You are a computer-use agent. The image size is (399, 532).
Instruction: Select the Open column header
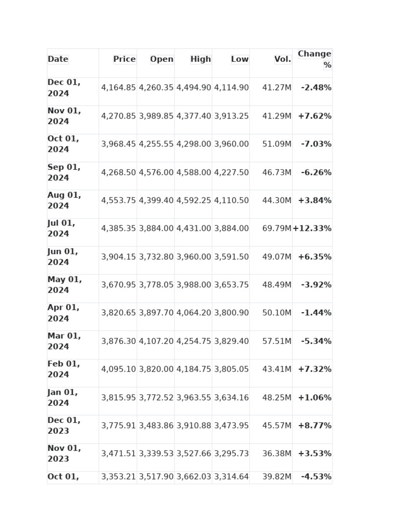pos(162,59)
